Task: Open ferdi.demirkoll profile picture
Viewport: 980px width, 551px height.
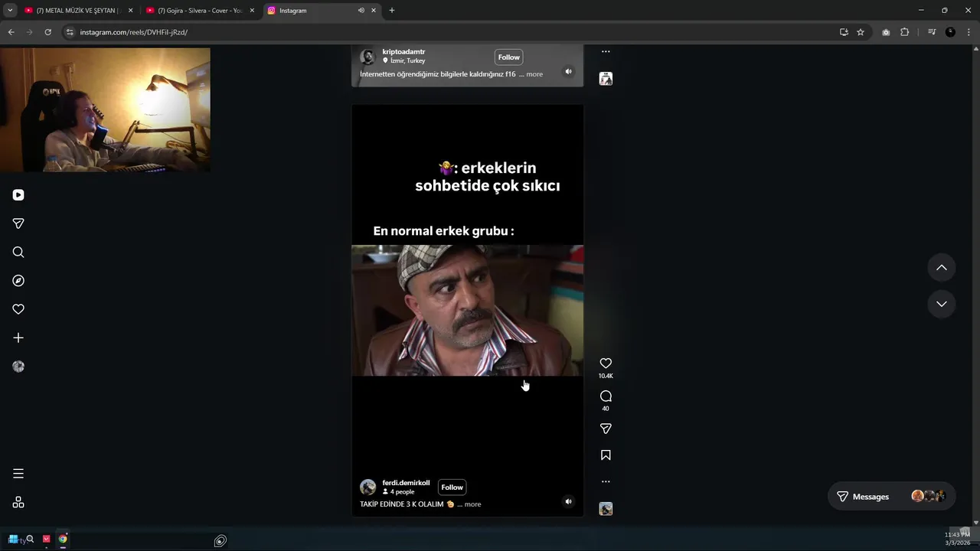Action: [x=368, y=487]
